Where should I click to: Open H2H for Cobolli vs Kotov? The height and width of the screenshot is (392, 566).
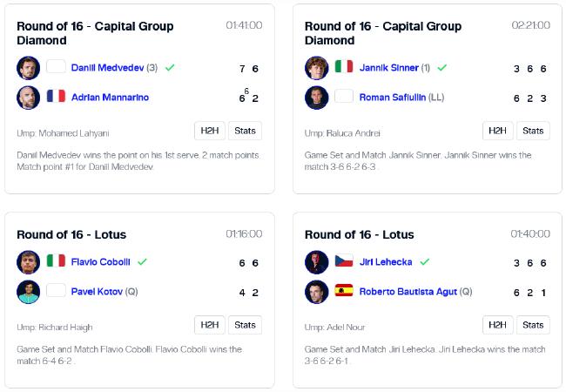pos(210,325)
